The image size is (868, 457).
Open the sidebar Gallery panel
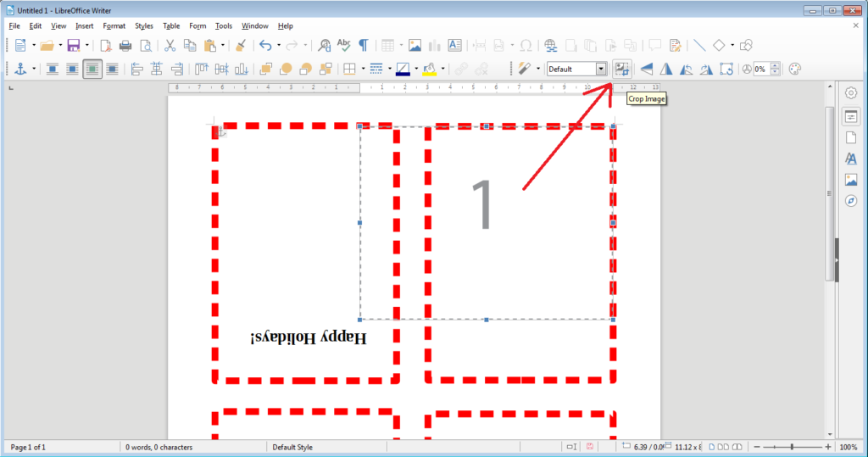[851, 180]
